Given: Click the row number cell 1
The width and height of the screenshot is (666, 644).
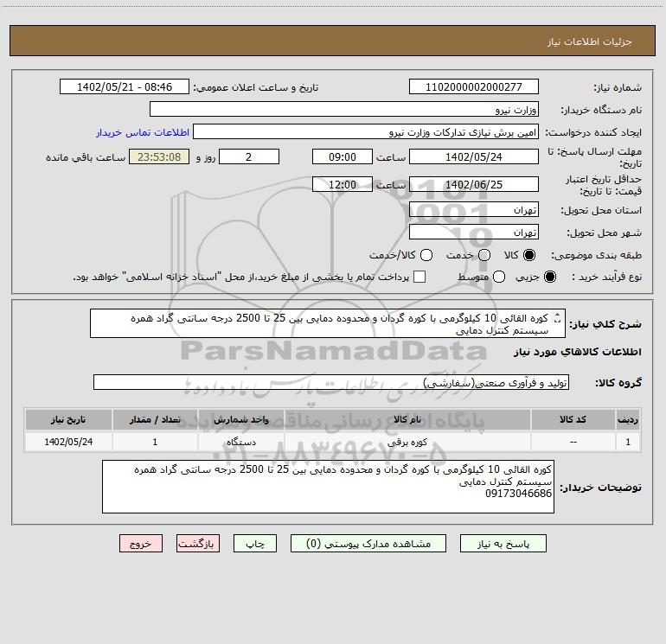Looking at the screenshot, I should (628, 442).
